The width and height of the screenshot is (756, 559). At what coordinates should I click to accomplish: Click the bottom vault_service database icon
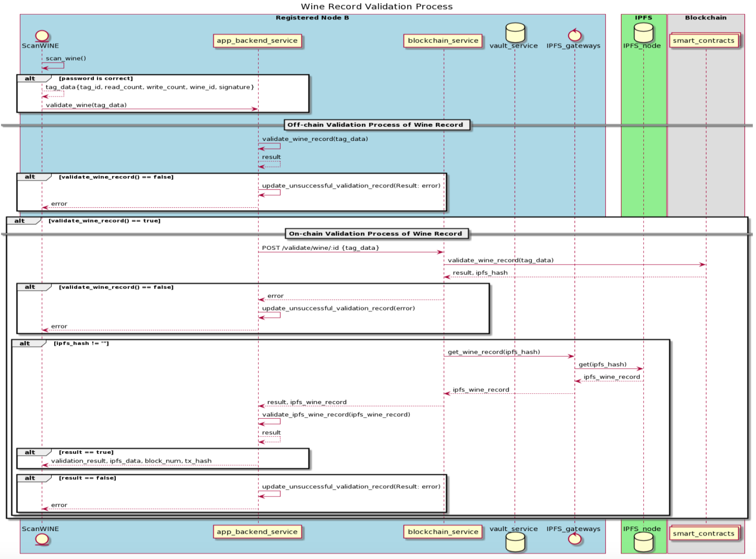515,542
